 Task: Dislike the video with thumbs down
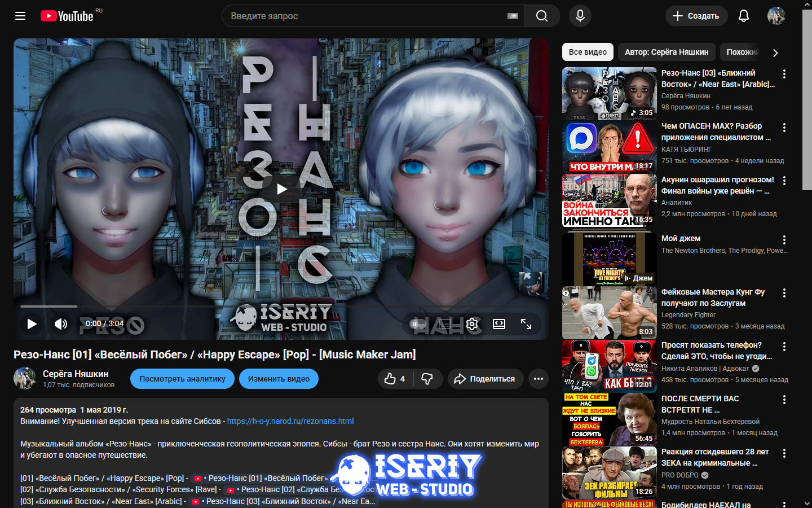[427, 379]
